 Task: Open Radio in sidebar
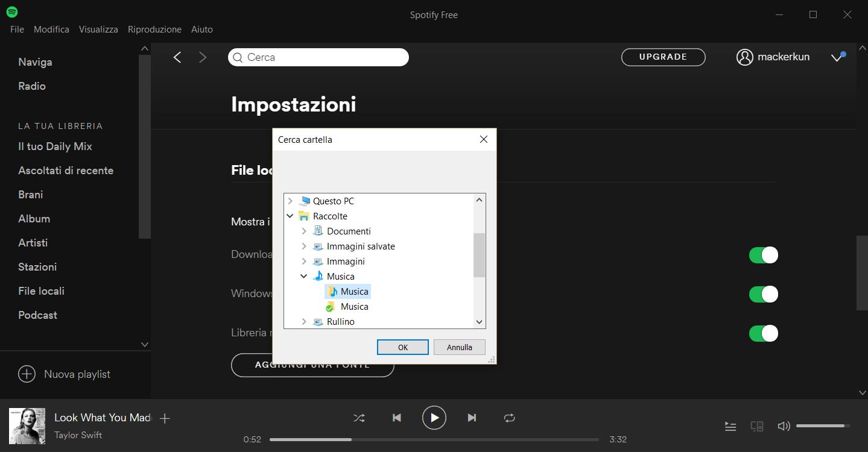[x=32, y=86]
